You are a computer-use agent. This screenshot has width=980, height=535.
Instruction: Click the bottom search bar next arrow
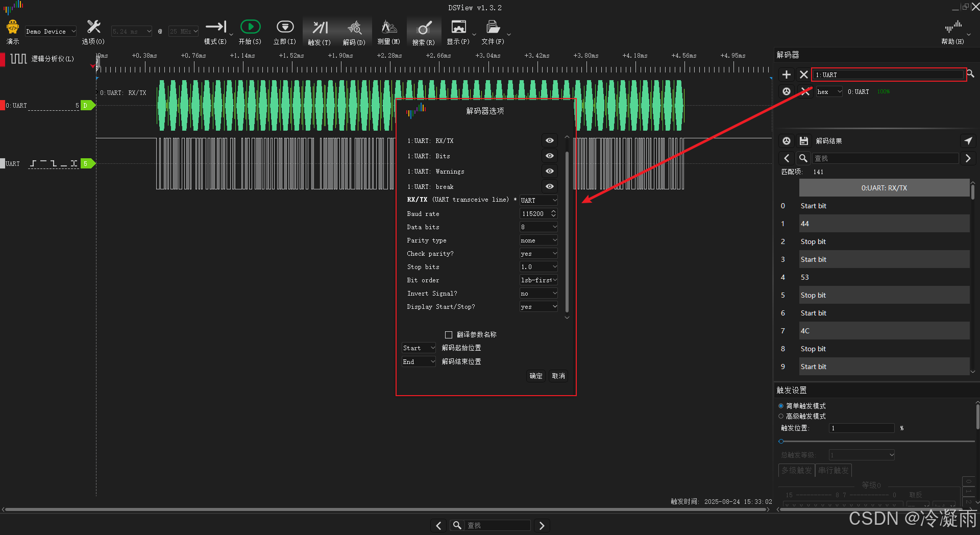[x=542, y=525]
